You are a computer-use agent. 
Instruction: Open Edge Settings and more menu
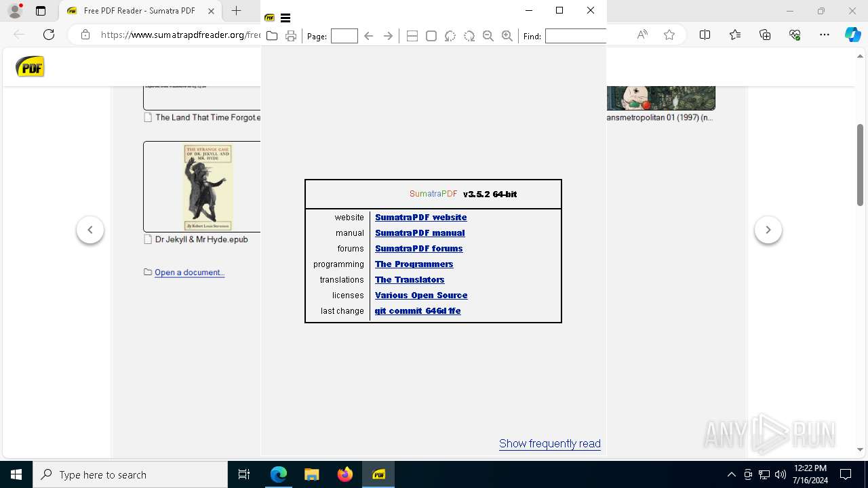pos(825,35)
